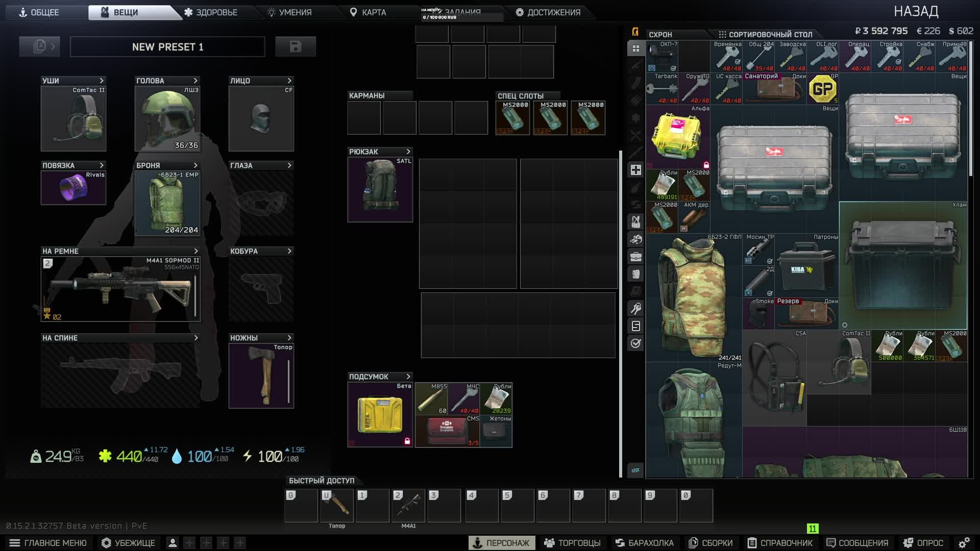Expand the РЮКЗАК slot arrow
980x551 pixels.
[x=408, y=152]
